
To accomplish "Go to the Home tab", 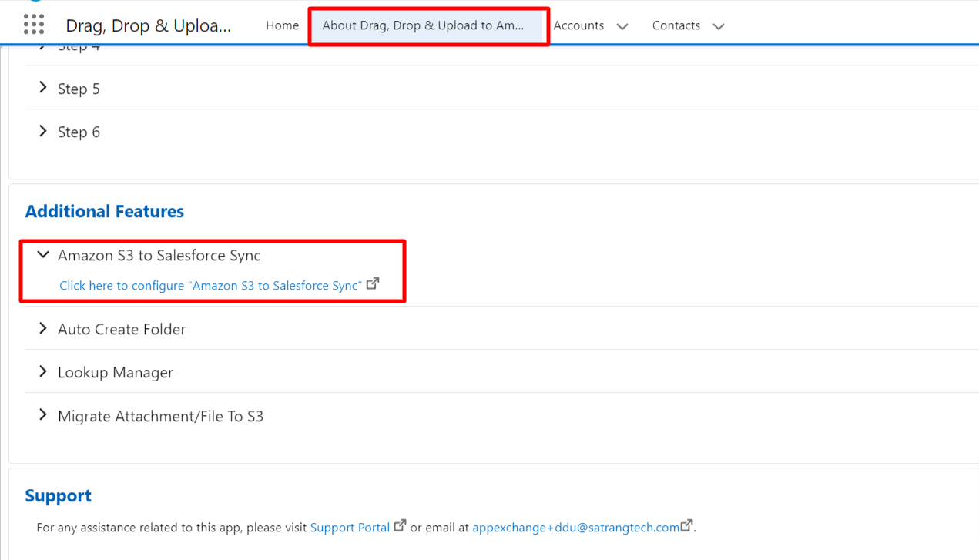I will [x=282, y=25].
